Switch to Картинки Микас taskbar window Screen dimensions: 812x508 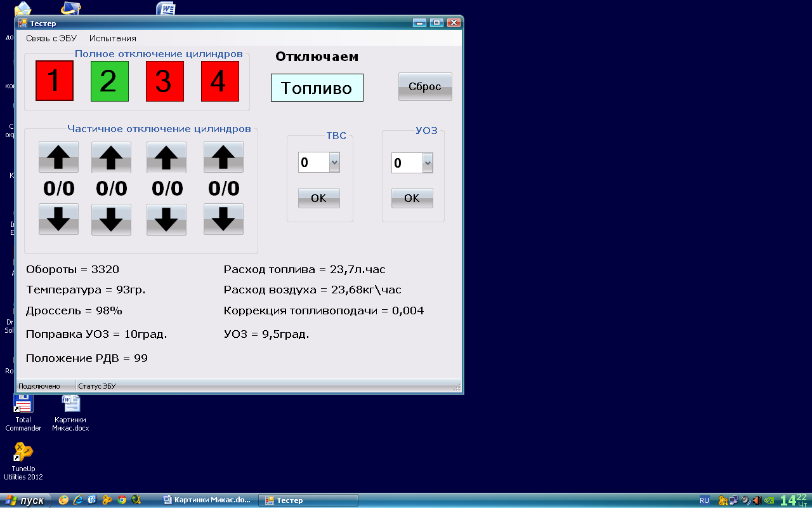208,500
